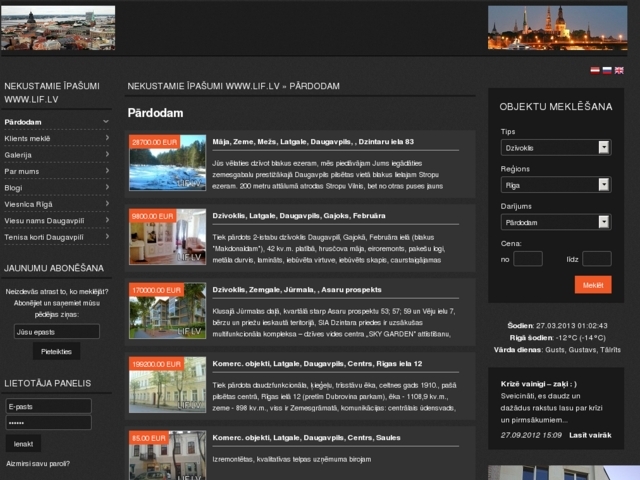
Task: Switch language to Russian flag
Action: click(607, 70)
